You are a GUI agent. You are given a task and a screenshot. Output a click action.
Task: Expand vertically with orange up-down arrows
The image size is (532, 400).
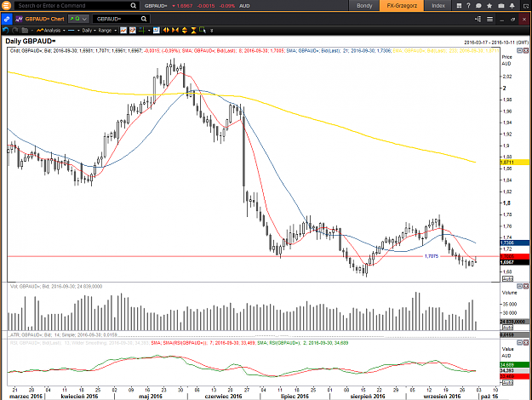click(x=185, y=31)
